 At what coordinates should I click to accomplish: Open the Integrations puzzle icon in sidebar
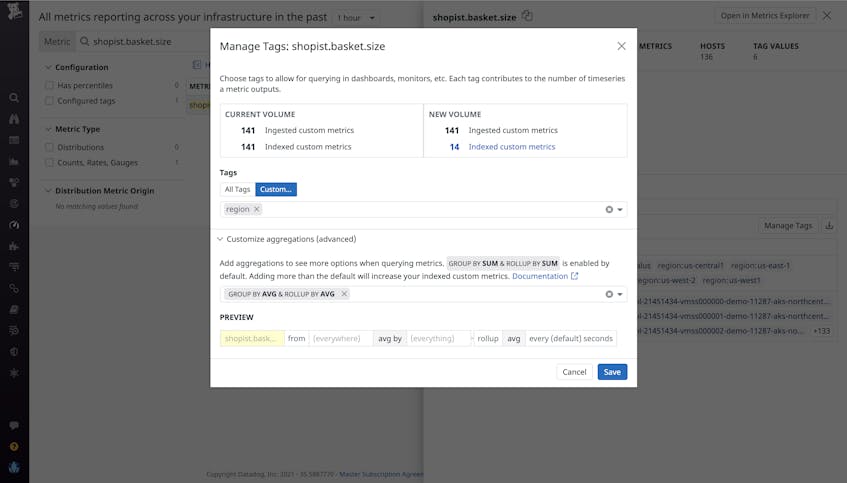coord(15,246)
